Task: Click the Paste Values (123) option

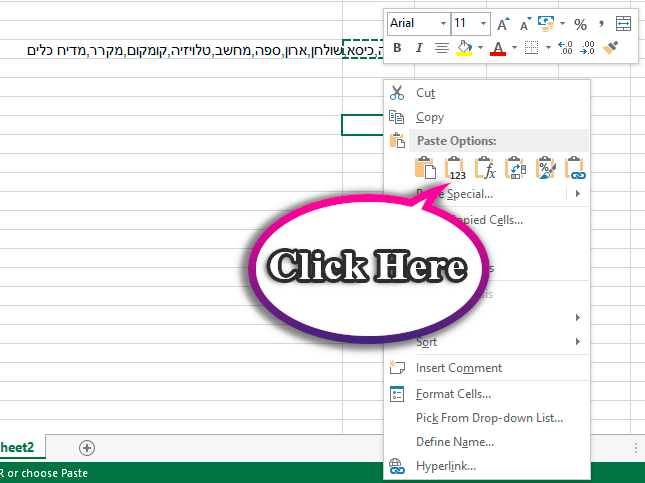Action: (x=456, y=168)
